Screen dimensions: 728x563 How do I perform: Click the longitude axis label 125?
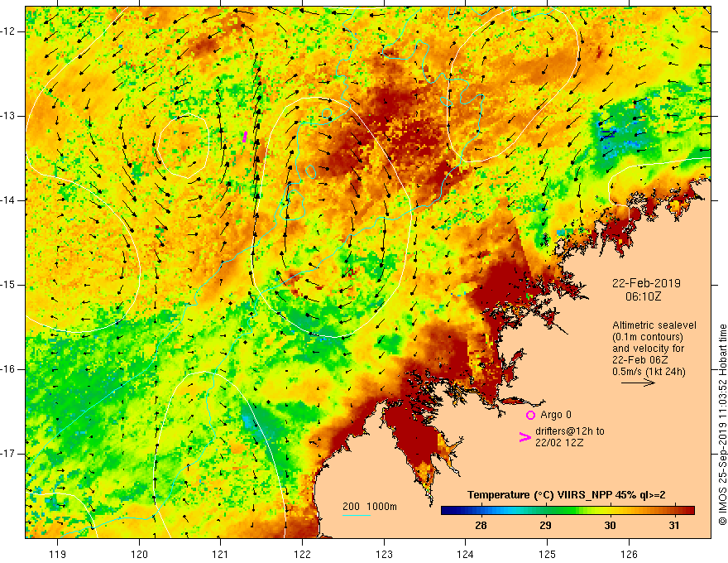(x=548, y=554)
